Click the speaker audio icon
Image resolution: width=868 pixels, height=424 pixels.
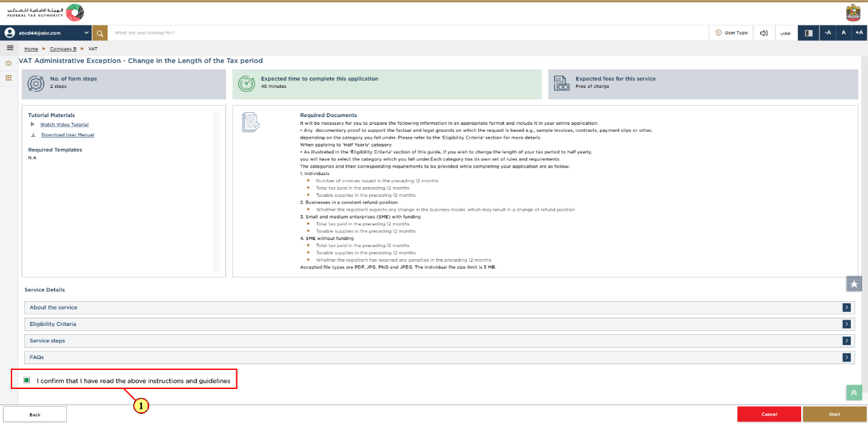[764, 32]
